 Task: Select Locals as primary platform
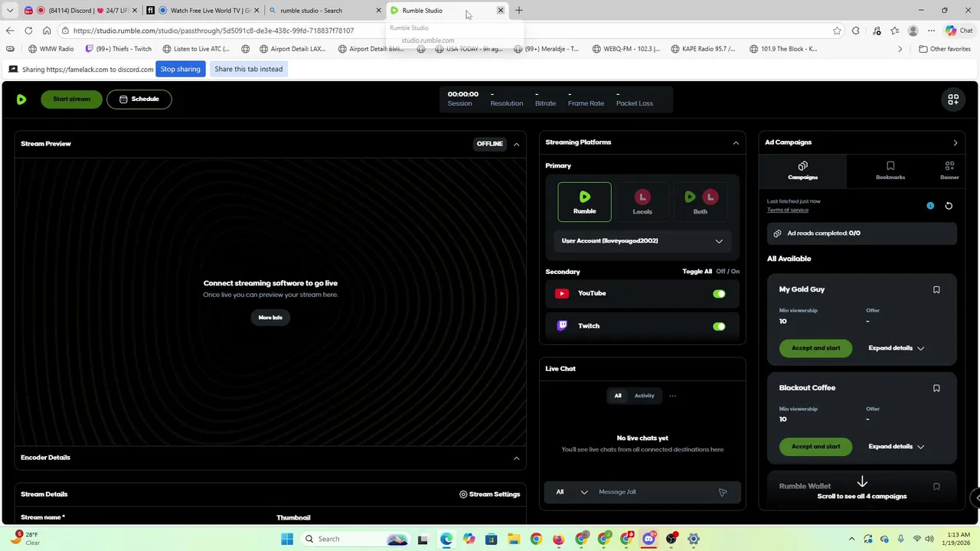tap(642, 202)
